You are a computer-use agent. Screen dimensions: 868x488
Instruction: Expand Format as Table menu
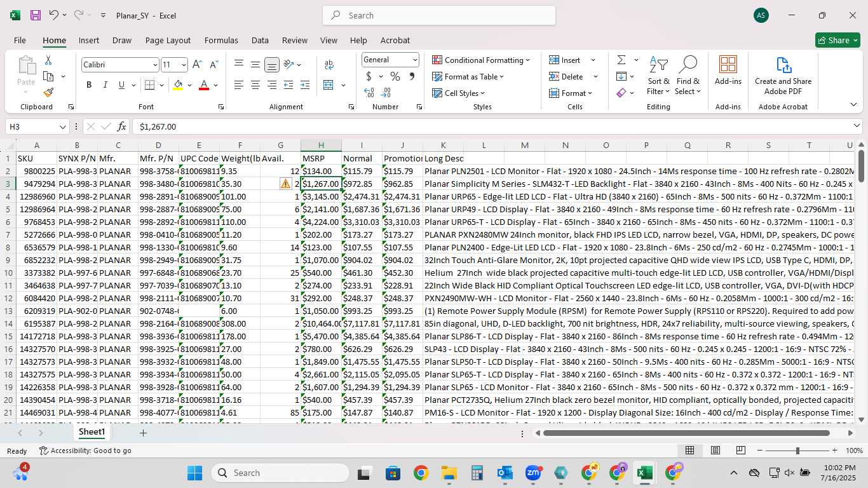pyautogui.click(x=468, y=76)
